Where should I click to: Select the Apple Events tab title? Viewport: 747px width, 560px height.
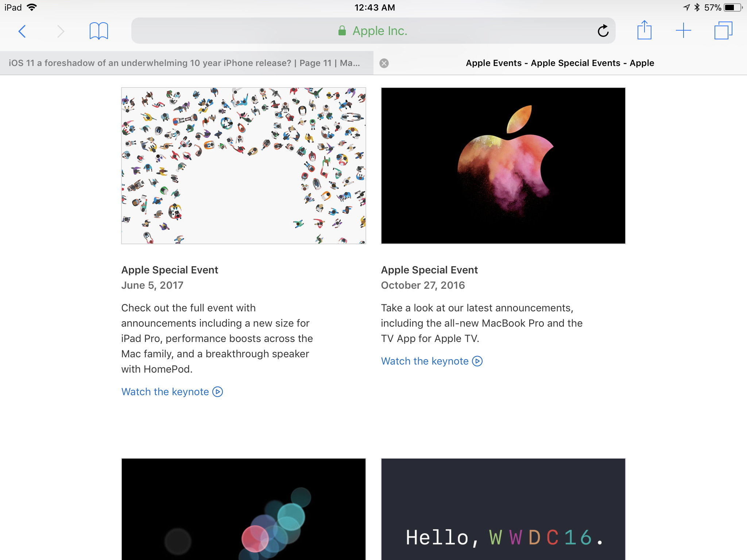click(560, 63)
